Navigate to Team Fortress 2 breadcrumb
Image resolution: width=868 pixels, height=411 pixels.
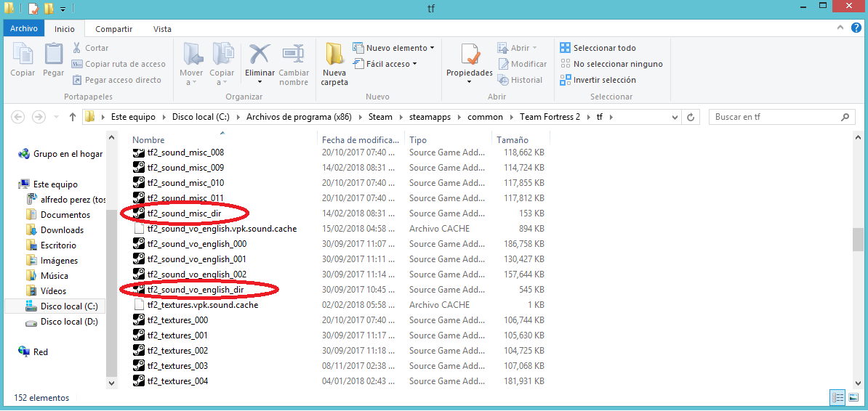tap(550, 117)
